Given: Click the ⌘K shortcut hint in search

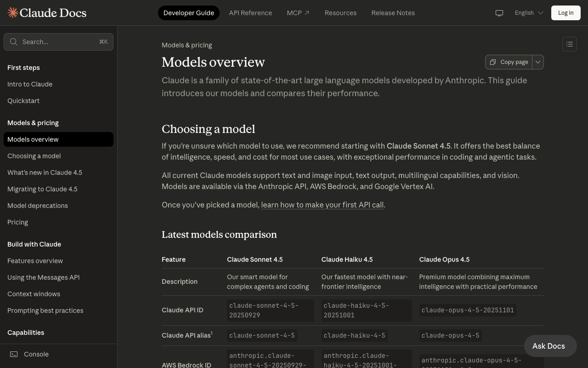Looking at the screenshot, I should pyautogui.click(x=103, y=42).
